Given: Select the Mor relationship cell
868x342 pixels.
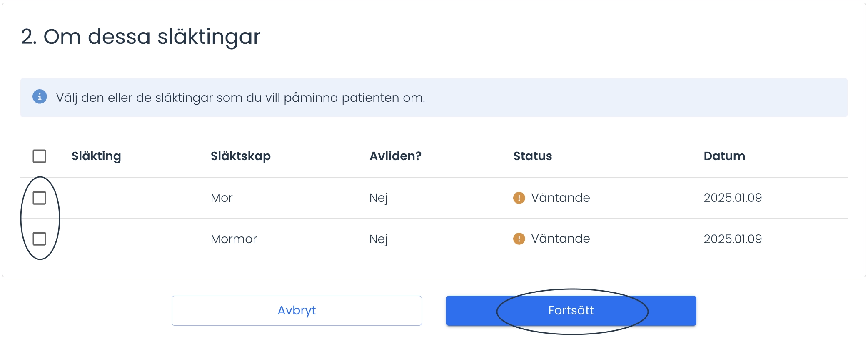Looking at the screenshot, I should 222,198.
